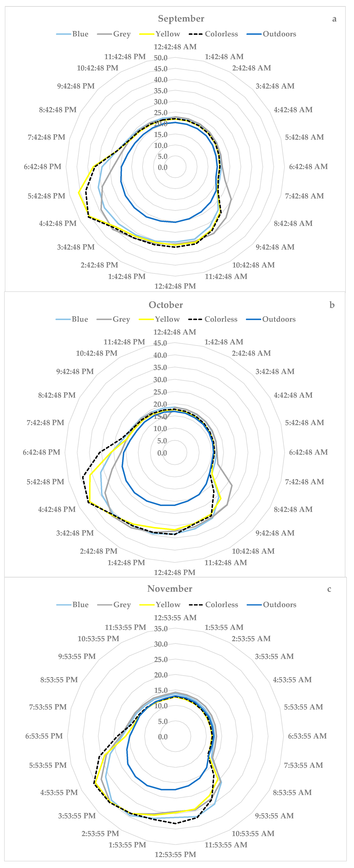Select Outdoors legend entry in October chart

279,319
